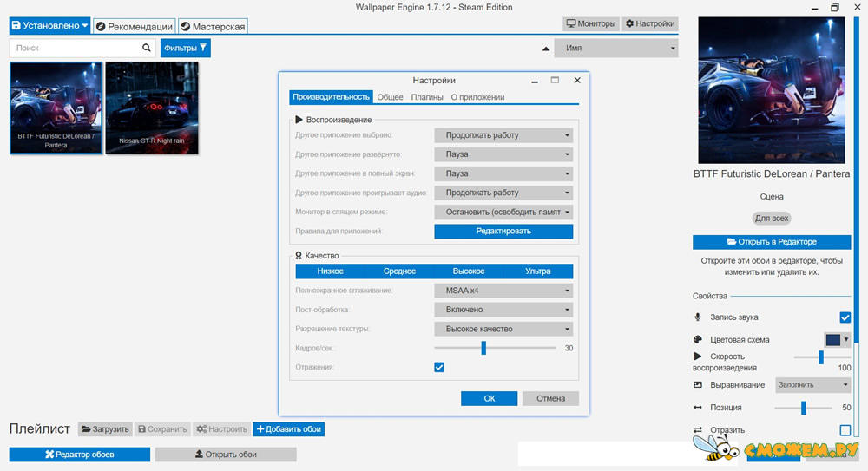Toggle the Отразить checkbox

845,430
